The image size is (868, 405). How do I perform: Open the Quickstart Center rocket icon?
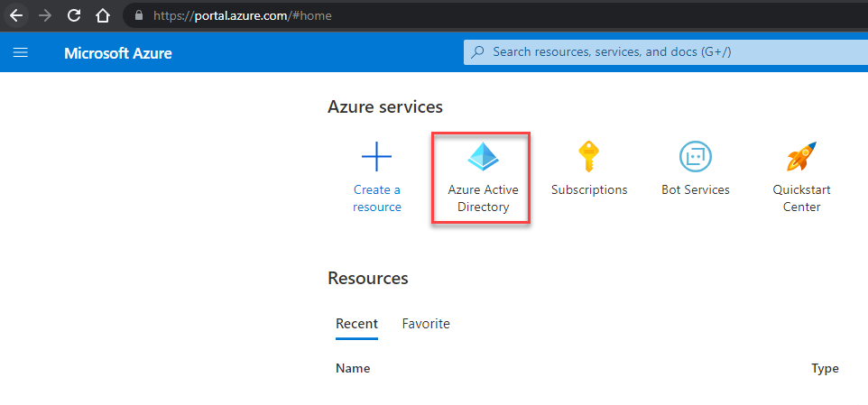(x=801, y=156)
